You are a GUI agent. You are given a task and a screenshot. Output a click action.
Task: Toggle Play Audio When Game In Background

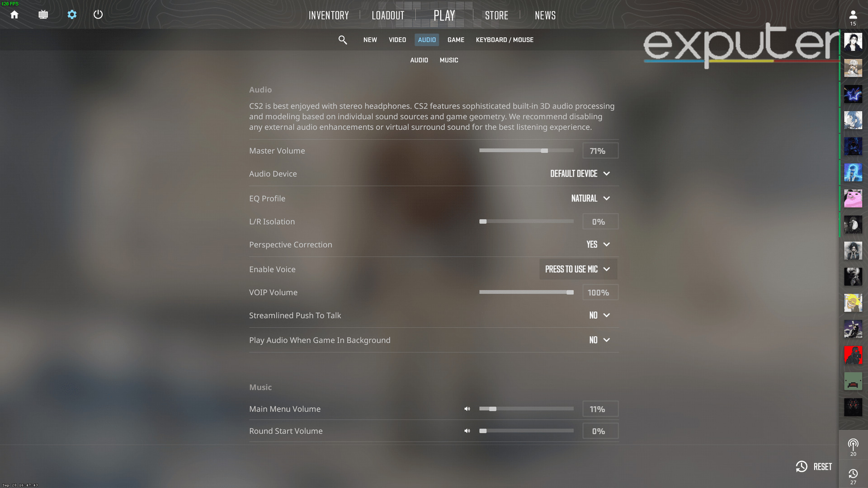tap(599, 340)
